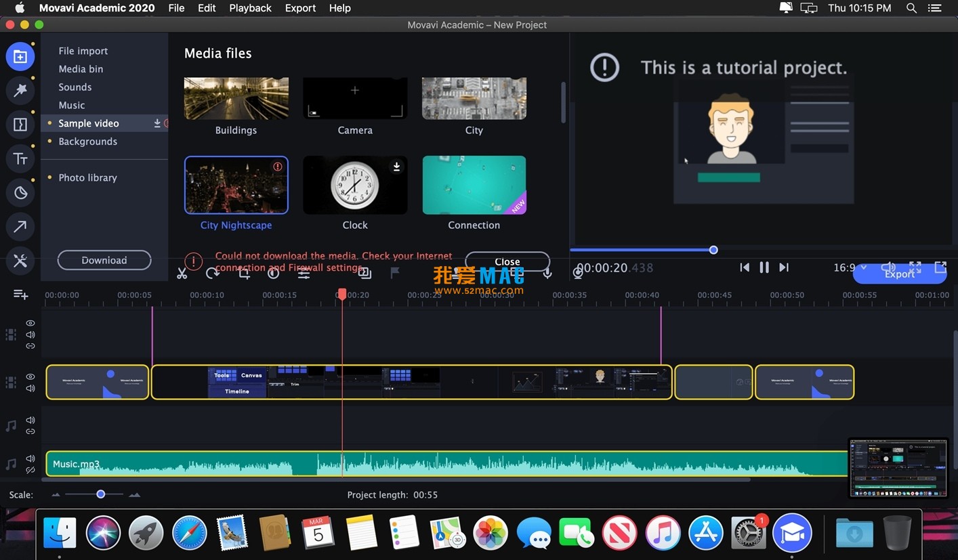958x560 pixels.
Task: Open the File menu
Action: [x=176, y=8]
